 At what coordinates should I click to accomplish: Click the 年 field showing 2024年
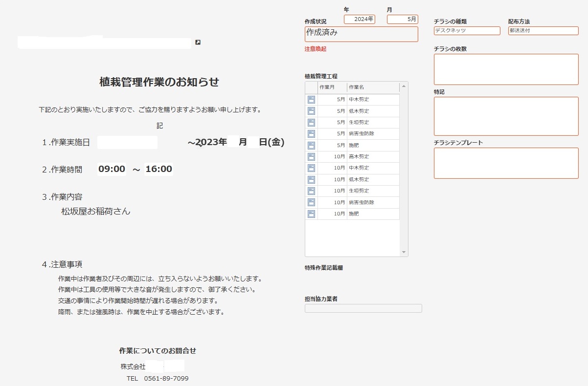tap(359, 20)
